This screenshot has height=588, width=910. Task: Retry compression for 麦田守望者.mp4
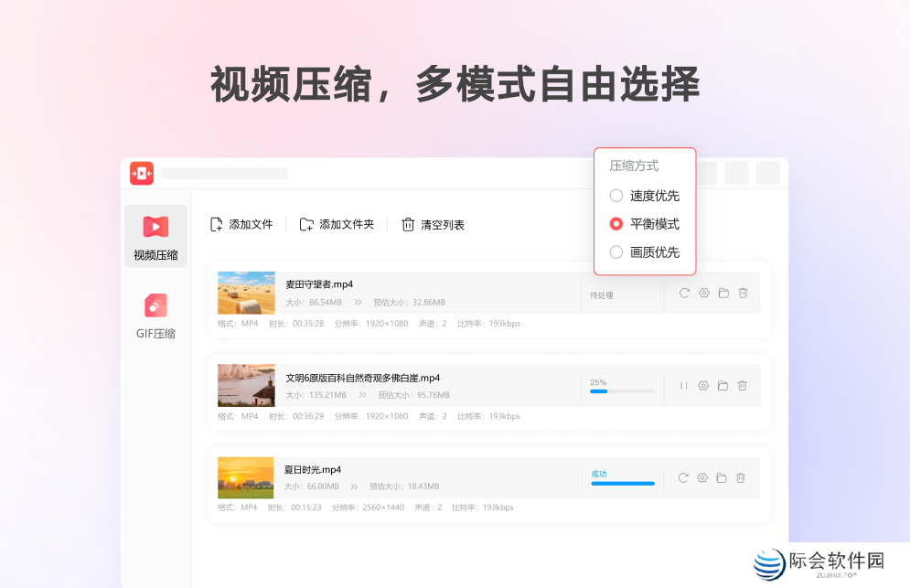tap(683, 293)
